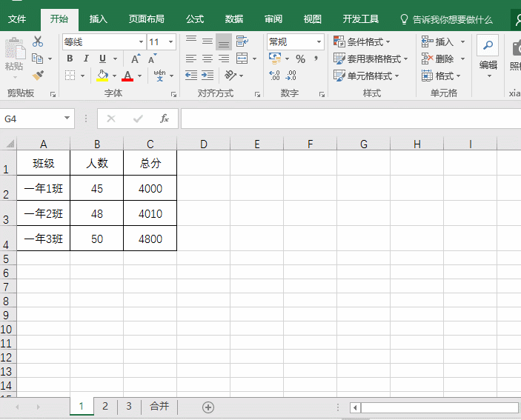521x420 pixels.
Task: Click the Merge and Center icon
Action: click(x=242, y=59)
